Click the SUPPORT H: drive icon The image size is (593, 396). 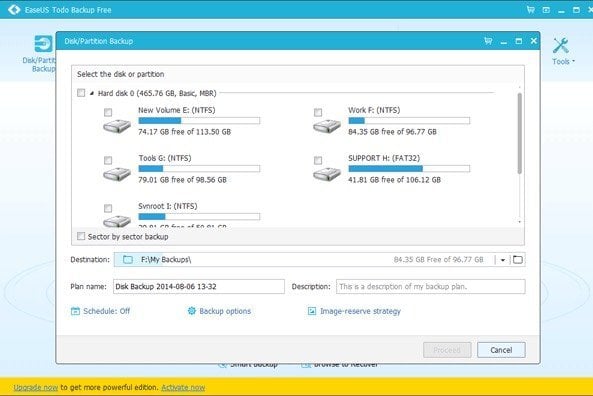tap(327, 174)
